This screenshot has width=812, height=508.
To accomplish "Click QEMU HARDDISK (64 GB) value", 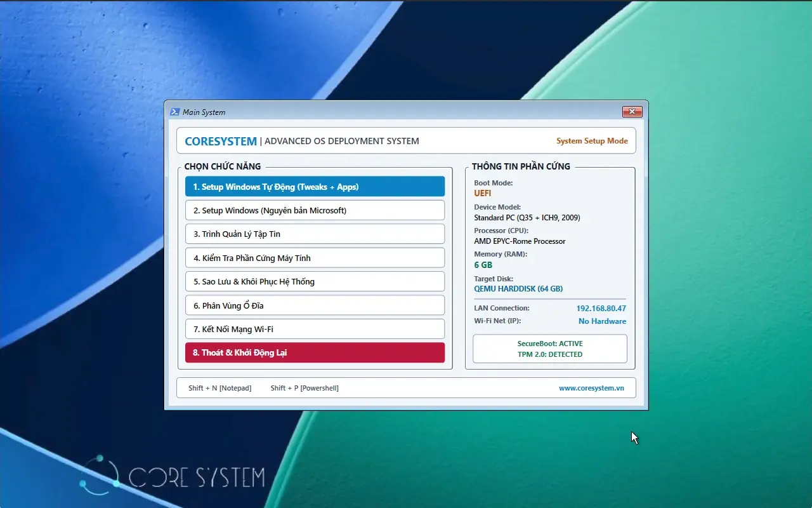I will (x=518, y=289).
